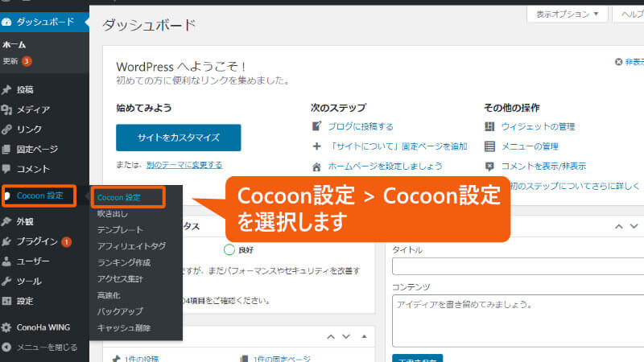Click メニューを閉じる text
This screenshot has width=644, height=362.
tap(47, 348)
